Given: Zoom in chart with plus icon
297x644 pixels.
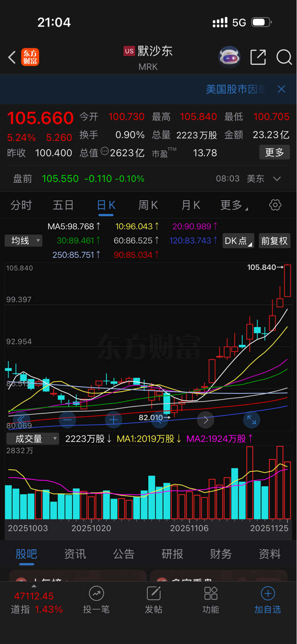Looking at the screenshot, I should pyautogui.click(x=114, y=420).
